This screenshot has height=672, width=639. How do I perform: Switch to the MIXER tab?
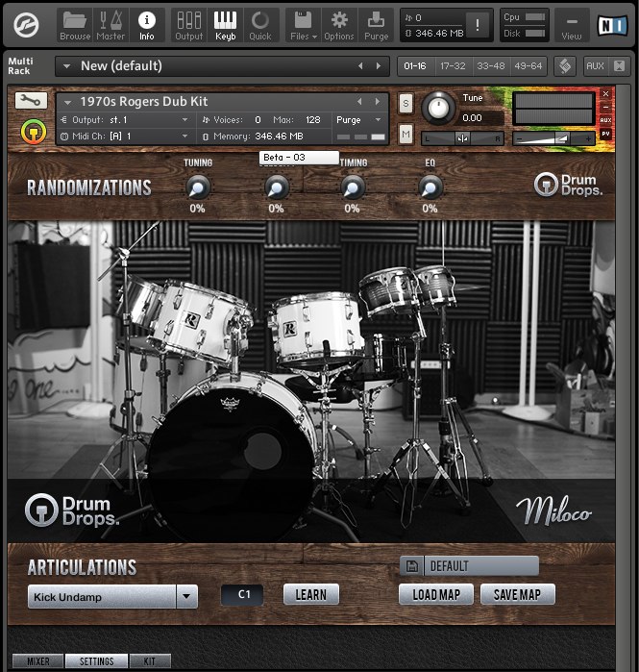coord(38,660)
